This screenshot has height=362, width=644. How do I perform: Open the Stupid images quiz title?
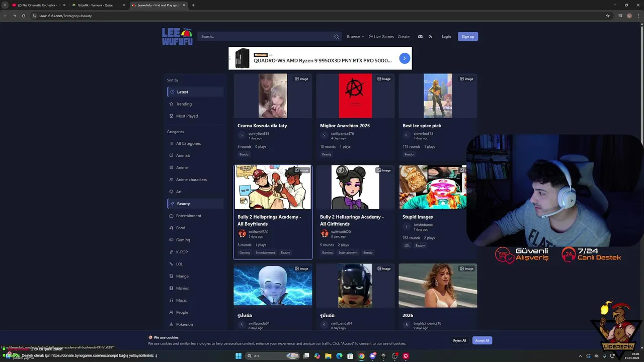click(x=418, y=217)
